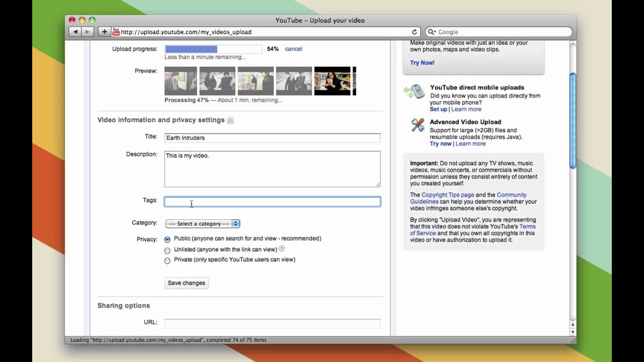Screen dimensions: 644x362
Task: Select the fourth preview thumbnail
Action: (294, 81)
